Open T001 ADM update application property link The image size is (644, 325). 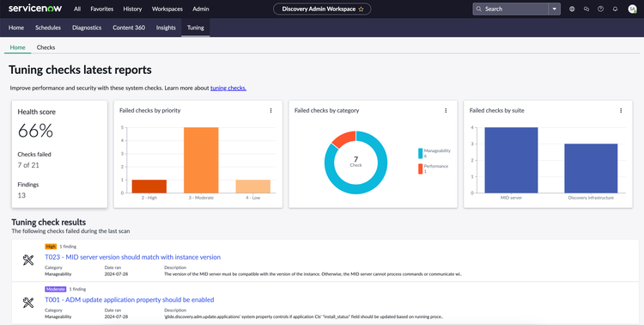coord(130,300)
